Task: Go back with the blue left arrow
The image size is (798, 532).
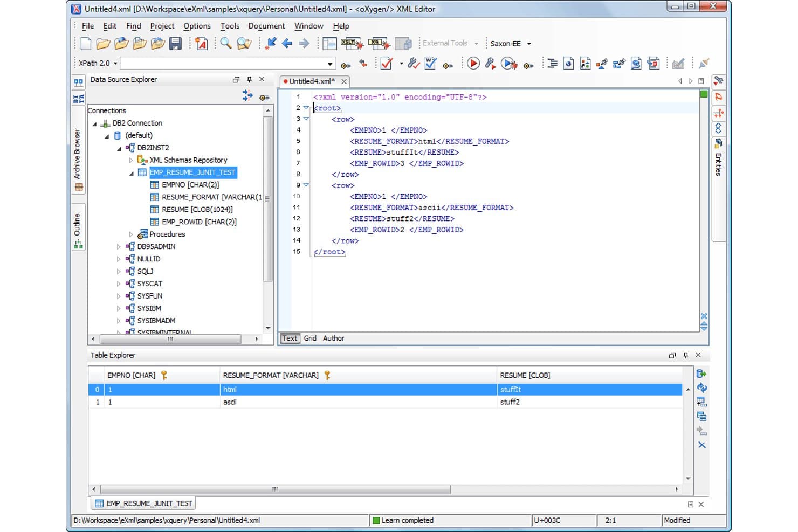Action: tap(287, 44)
